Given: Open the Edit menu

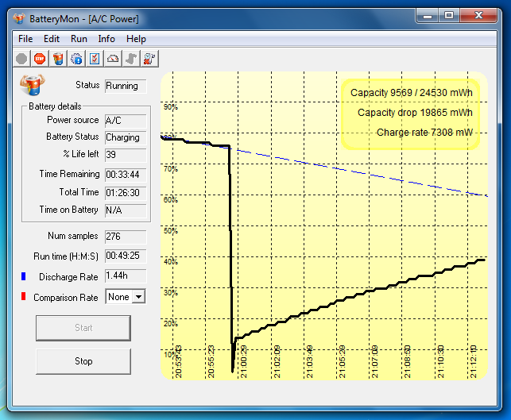Looking at the screenshot, I should pyautogui.click(x=52, y=39).
